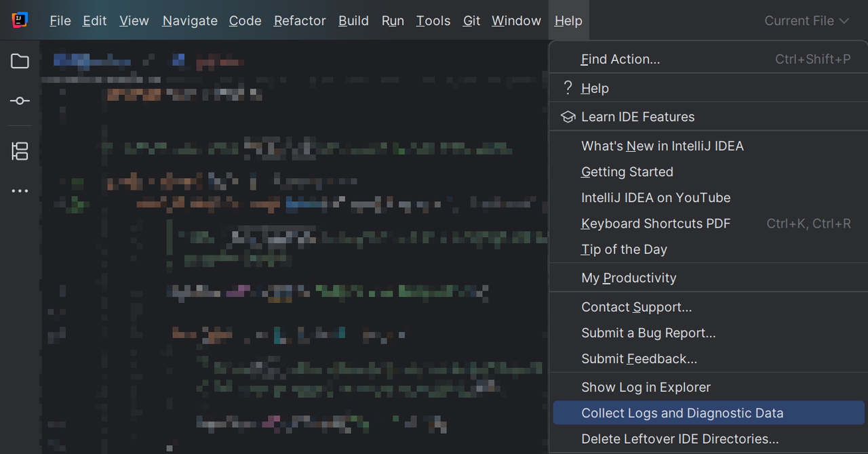Choose Submit Feedback
Image resolution: width=868 pixels, height=454 pixels.
point(707,359)
